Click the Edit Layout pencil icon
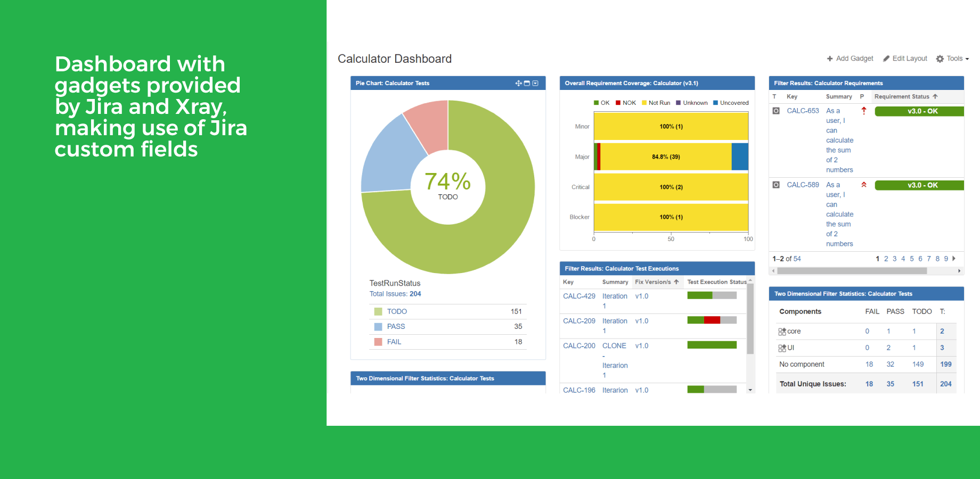 [887, 59]
